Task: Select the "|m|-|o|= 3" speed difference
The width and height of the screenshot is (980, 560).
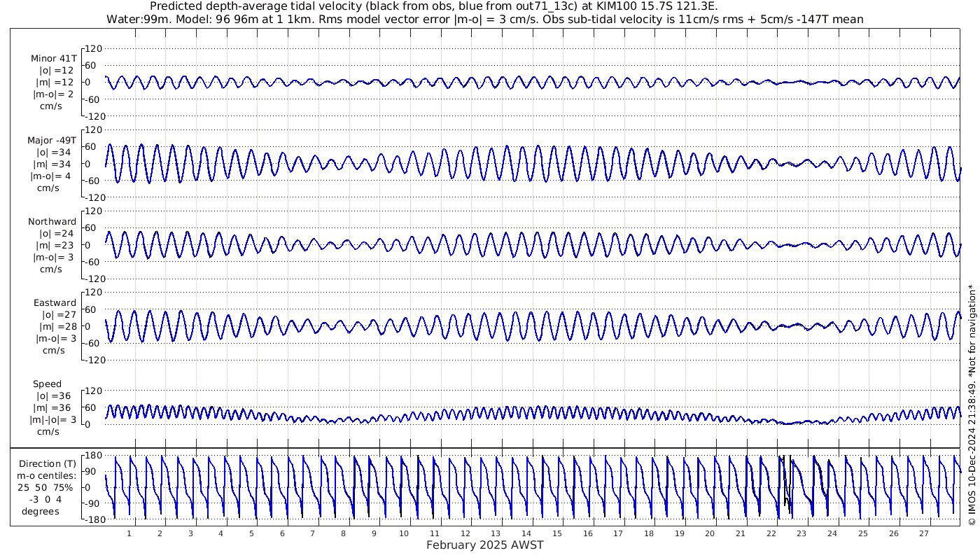Action: [x=52, y=419]
